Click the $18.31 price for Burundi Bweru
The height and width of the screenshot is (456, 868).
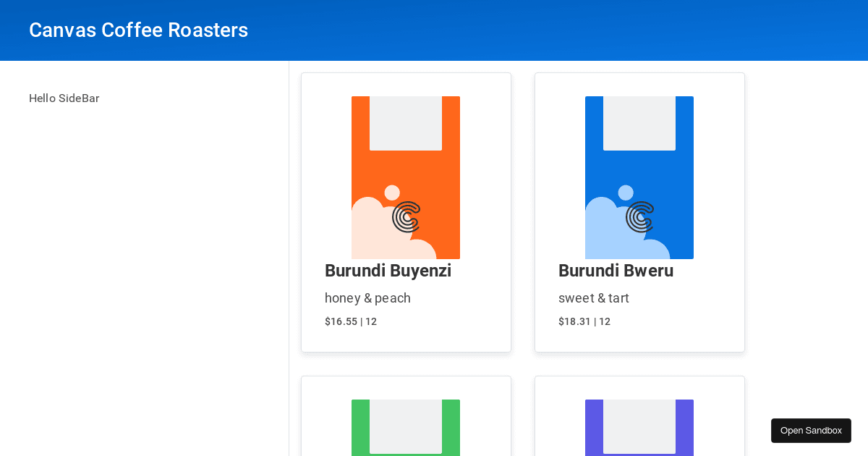[x=584, y=321]
